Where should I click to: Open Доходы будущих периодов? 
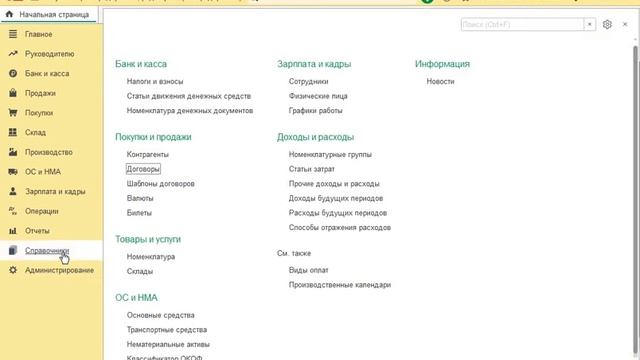(x=336, y=198)
